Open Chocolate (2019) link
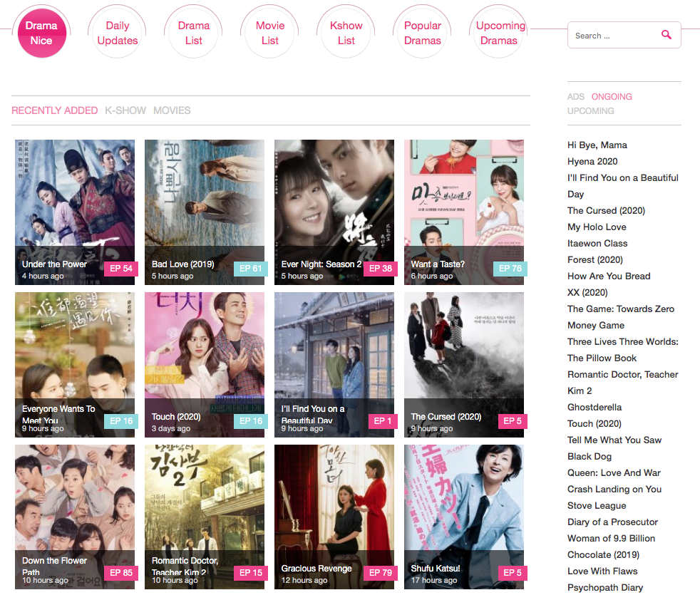The height and width of the screenshot is (595, 700). pos(604,555)
